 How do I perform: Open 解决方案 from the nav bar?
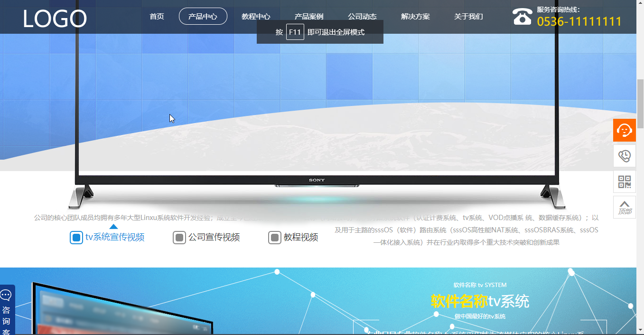pyautogui.click(x=415, y=17)
